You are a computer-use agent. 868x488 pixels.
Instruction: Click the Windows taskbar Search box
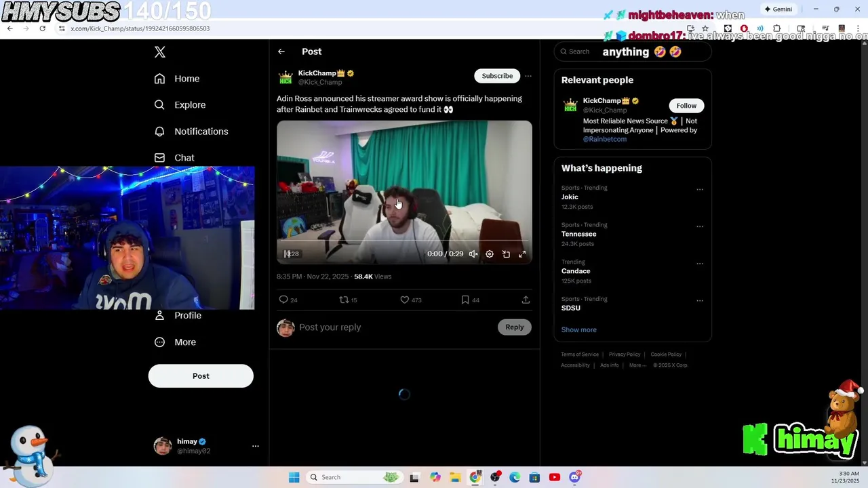tap(353, 477)
